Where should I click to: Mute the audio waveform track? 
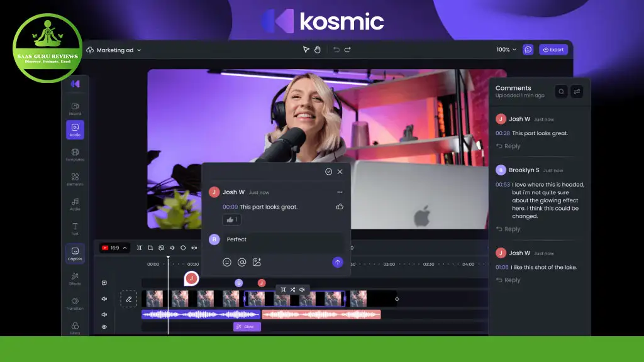[104, 314]
